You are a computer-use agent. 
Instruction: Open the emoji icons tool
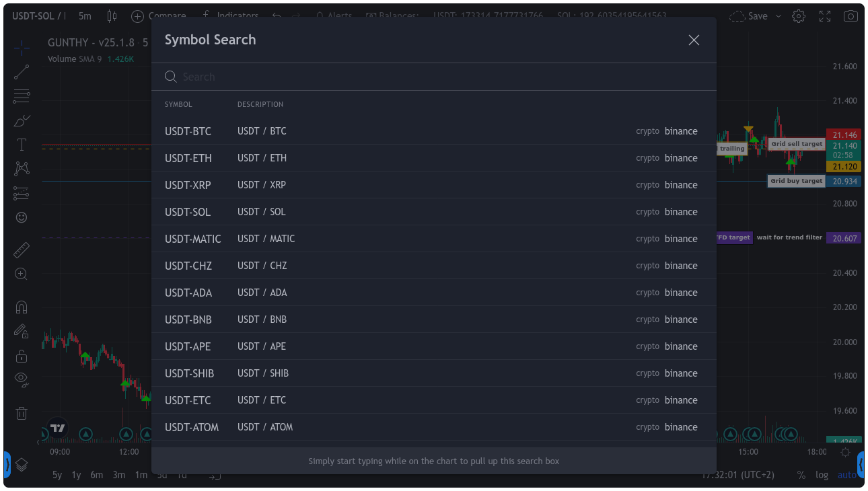[x=22, y=217]
